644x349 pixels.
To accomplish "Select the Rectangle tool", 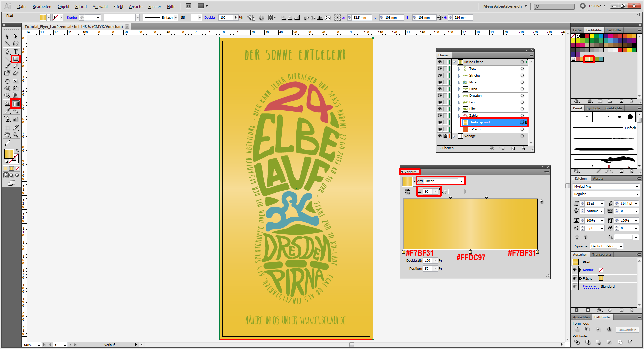I will coord(15,59).
